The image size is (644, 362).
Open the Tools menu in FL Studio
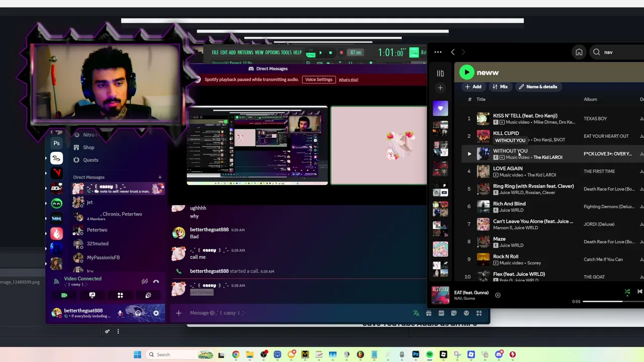(x=286, y=53)
